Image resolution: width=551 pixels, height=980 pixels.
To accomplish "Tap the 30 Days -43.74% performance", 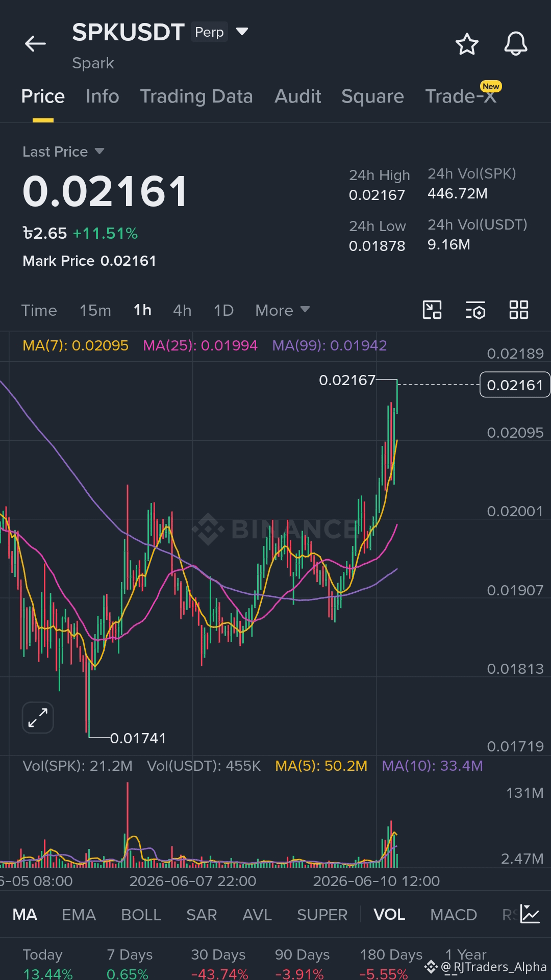I will click(219, 964).
